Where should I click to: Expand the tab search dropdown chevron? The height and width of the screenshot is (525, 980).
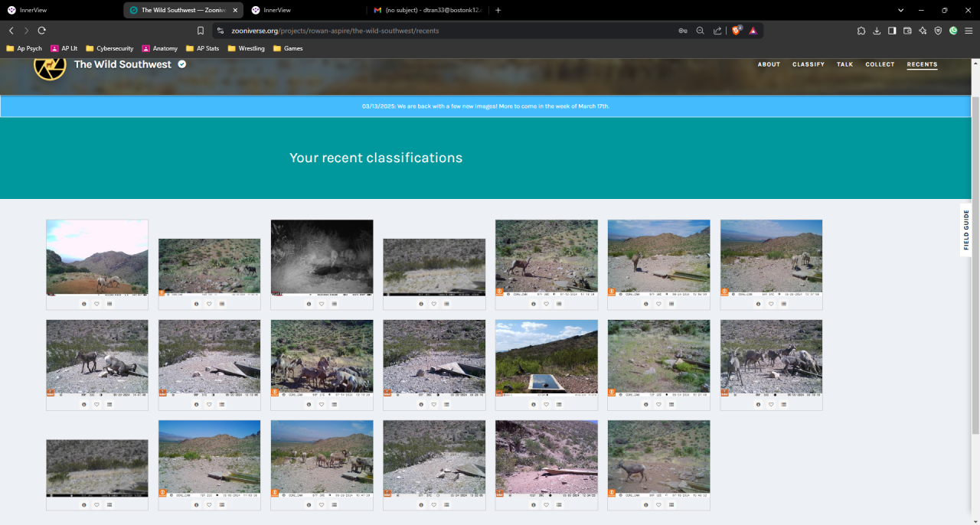[900, 10]
